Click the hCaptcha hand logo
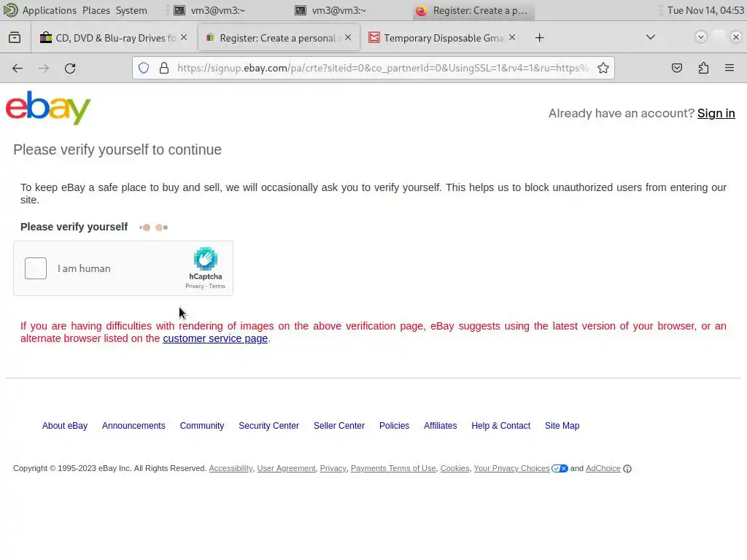 [x=205, y=259]
